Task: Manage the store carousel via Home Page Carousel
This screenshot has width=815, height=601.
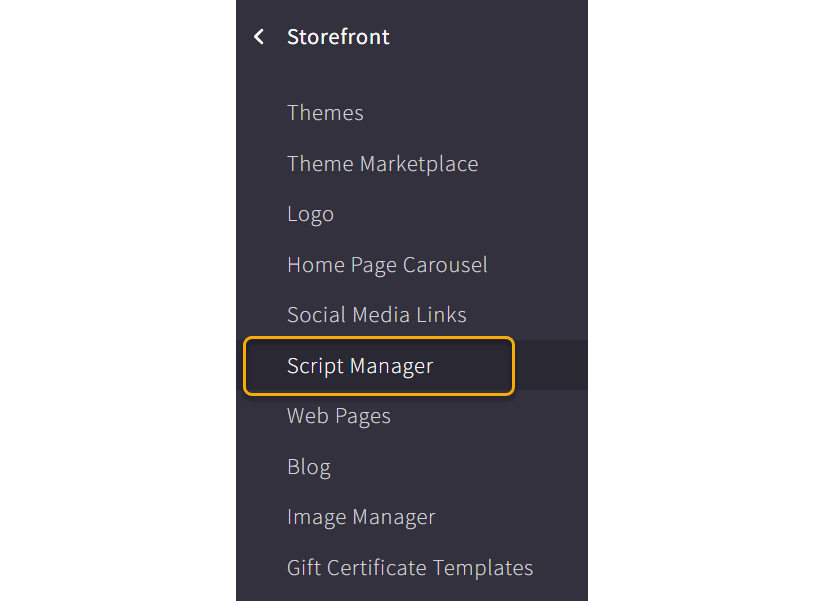Action: click(387, 265)
